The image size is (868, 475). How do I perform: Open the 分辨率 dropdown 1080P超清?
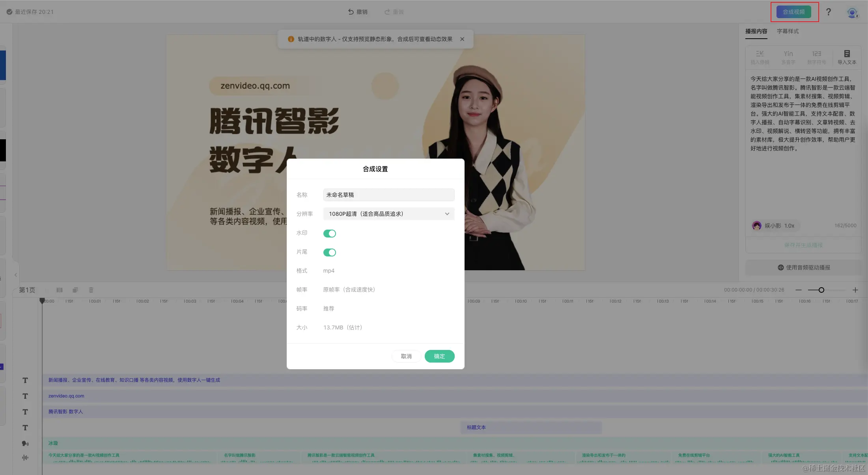click(388, 214)
